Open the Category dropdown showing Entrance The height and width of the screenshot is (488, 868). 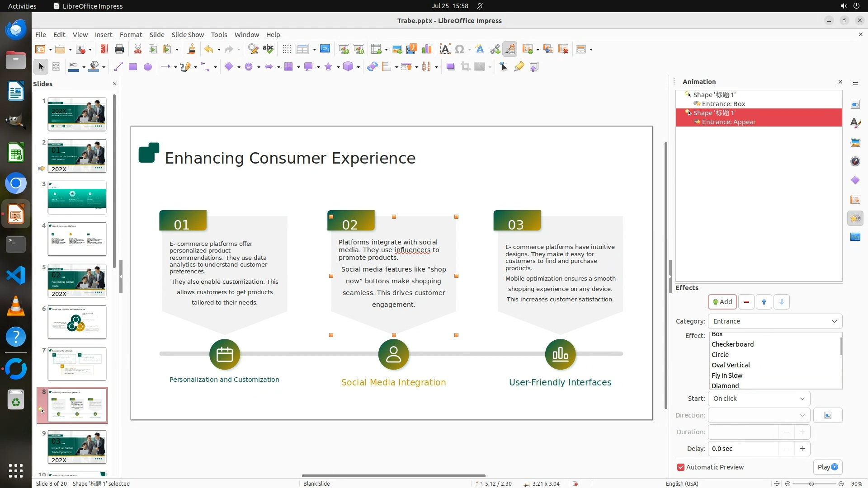click(x=775, y=321)
